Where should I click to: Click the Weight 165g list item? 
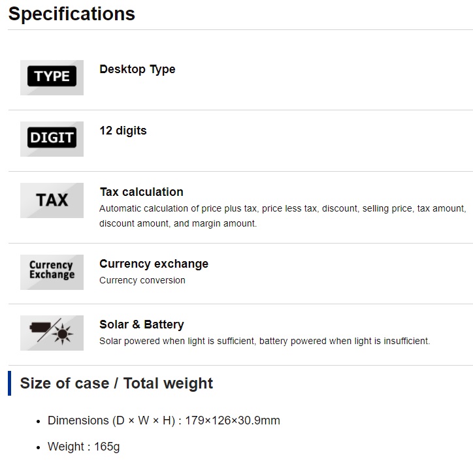click(x=84, y=447)
